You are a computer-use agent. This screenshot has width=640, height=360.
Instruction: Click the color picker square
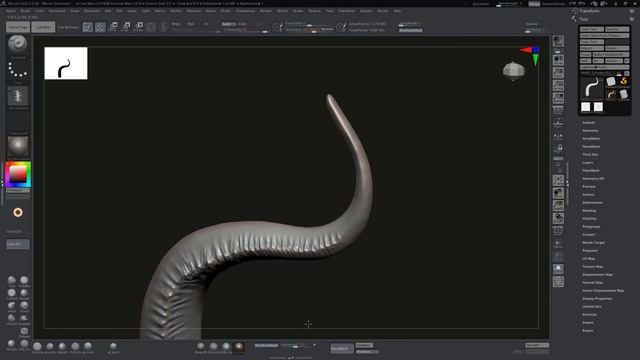(18, 174)
